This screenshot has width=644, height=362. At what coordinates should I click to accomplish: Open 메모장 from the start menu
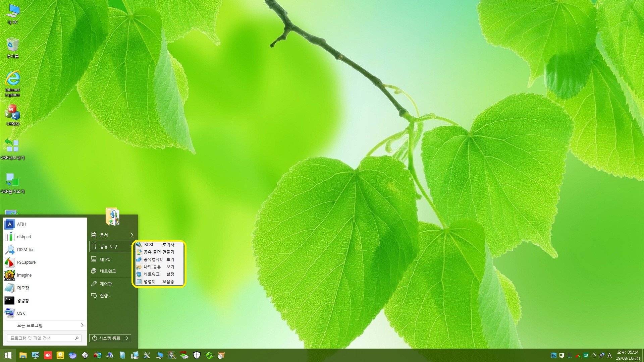(x=45, y=288)
